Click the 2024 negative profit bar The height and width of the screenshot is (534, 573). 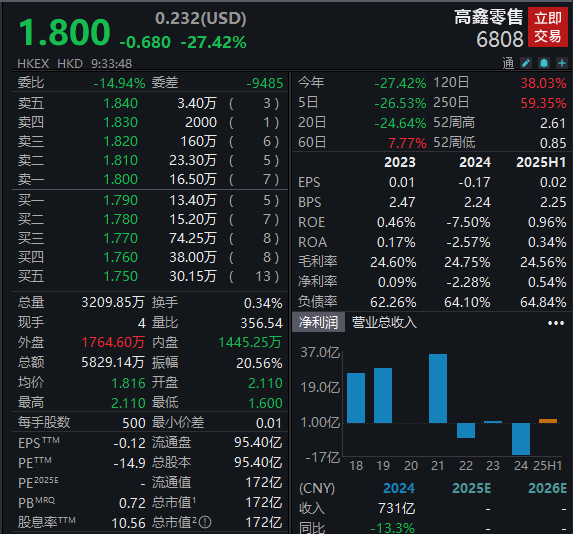(x=521, y=439)
